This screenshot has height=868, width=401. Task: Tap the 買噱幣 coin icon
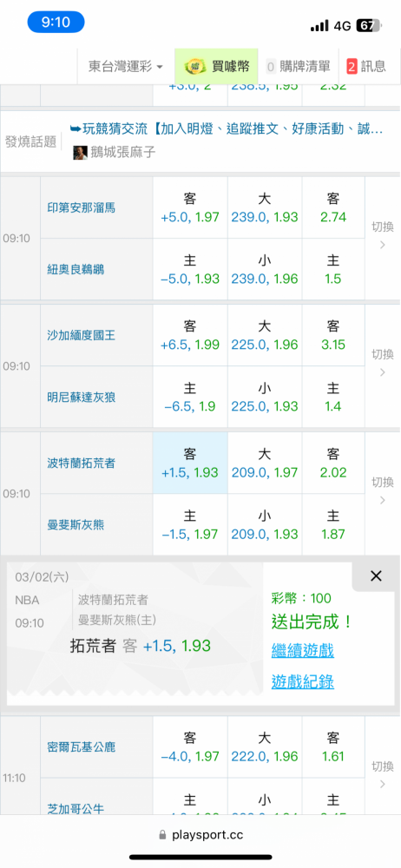tap(194, 67)
